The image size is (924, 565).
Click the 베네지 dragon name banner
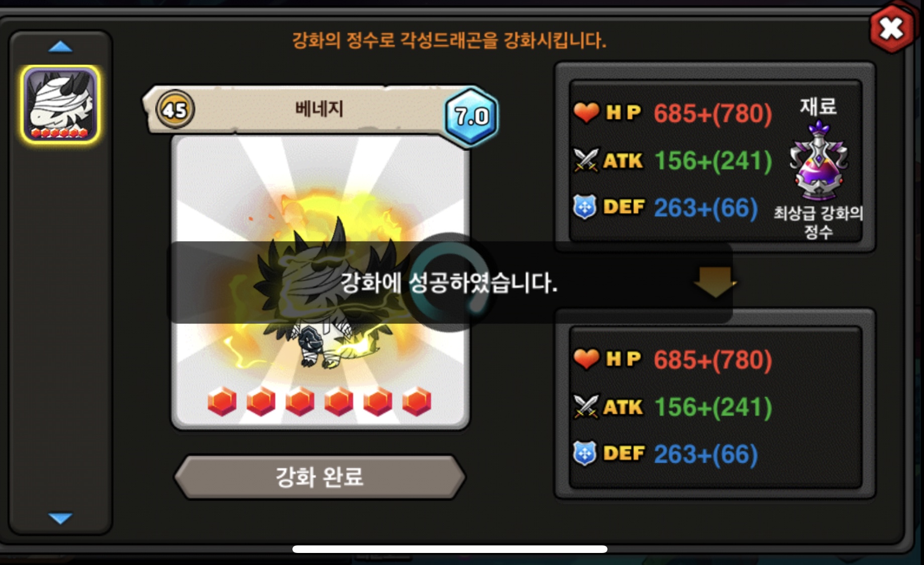coord(319,109)
